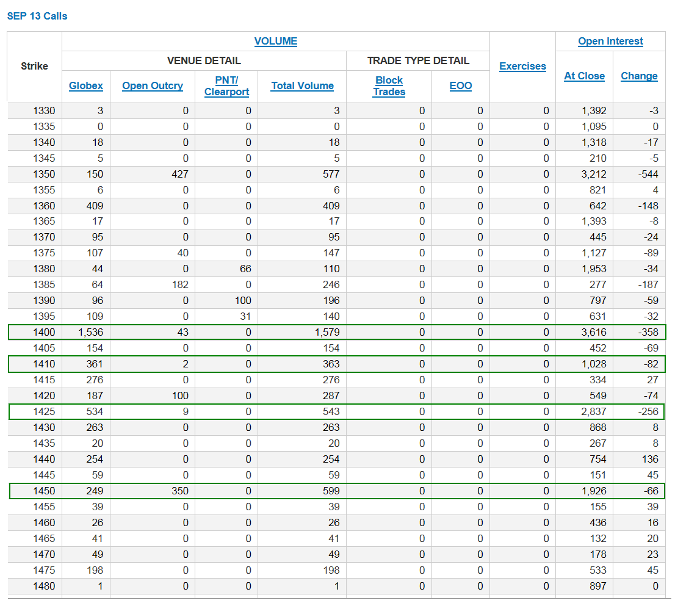Select the highlighted 1400 strike row
Image resolution: width=700 pixels, height=603 pixels.
point(337,332)
